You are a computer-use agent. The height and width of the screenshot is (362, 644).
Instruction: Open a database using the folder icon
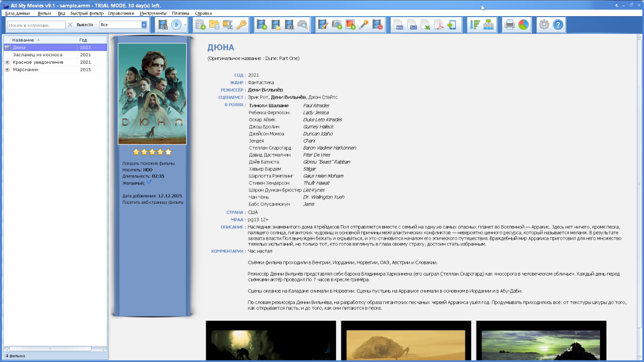214,25
